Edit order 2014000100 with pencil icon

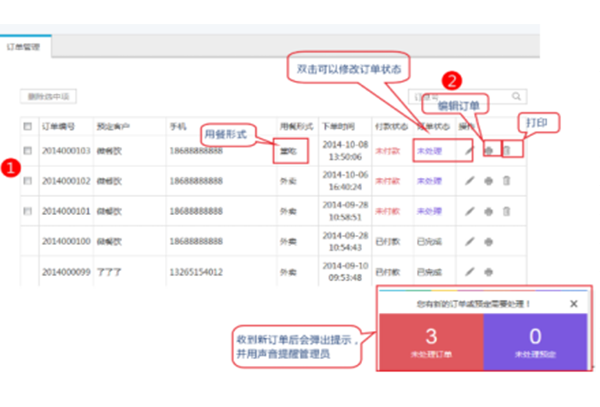tap(470, 241)
